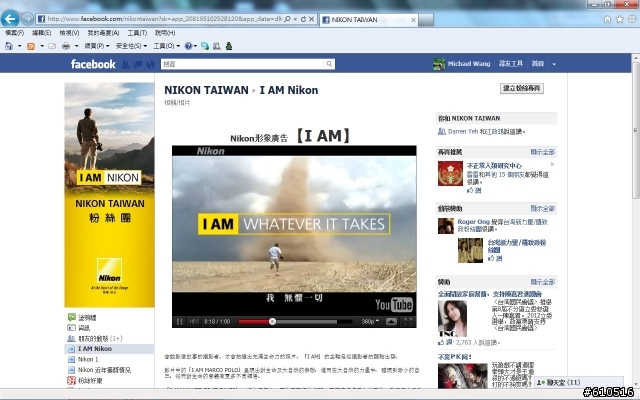Open Michael Wang profile link
Image resolution: width=640 pixels, height=400 pixels.
coord(469,64)
